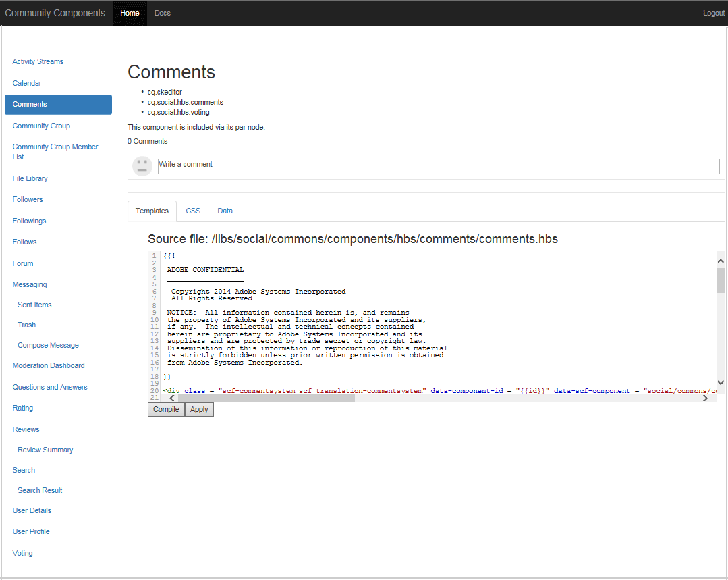Click the horizontal scrollbar thumb below the code
728x580 pixels.
tap(267, 398)
